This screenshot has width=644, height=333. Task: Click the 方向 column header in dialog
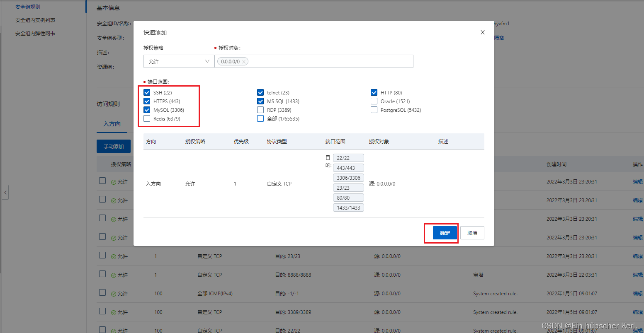[x=151, y=142]
